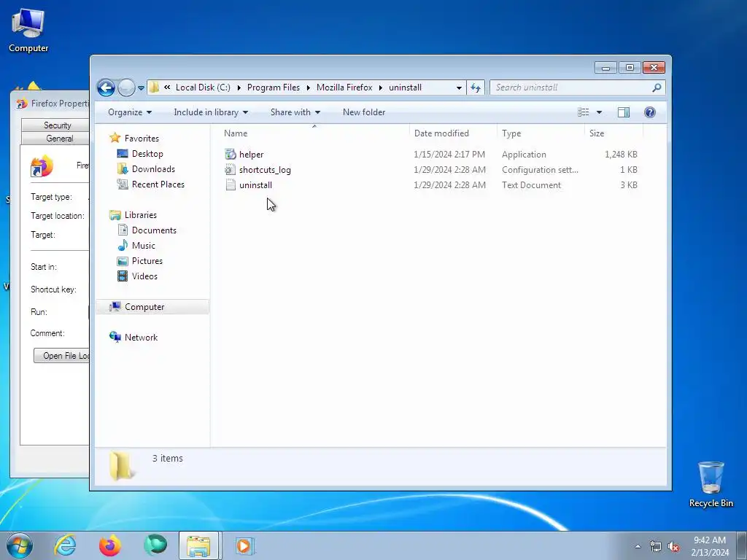Switch to General tab in Firefox Properties
747x560 pixels.
pos(56,139)
